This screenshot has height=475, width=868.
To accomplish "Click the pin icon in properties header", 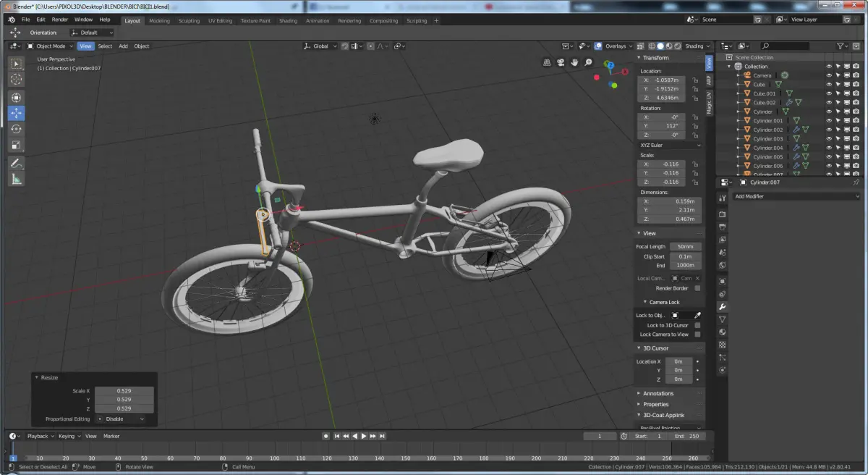I will [x=856, y=182].
